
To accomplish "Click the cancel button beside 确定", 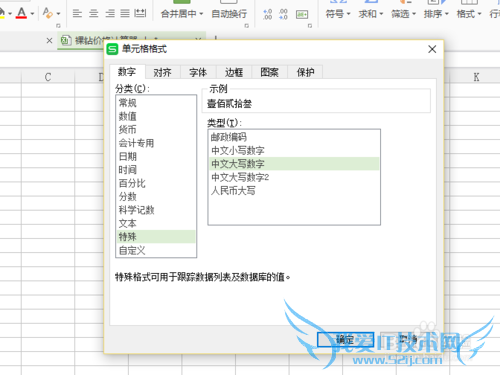I will pyautogui.click(x=408, y=340).
